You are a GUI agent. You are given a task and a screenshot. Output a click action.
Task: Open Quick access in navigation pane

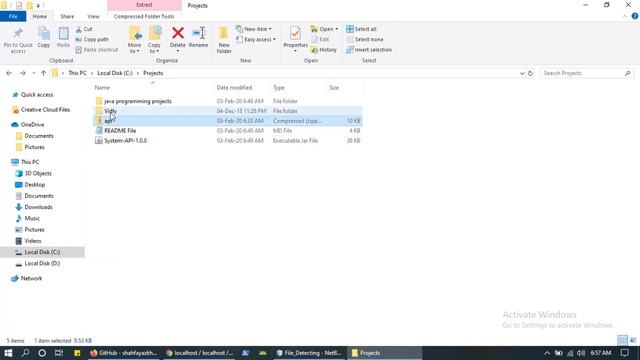coord(37,95)
